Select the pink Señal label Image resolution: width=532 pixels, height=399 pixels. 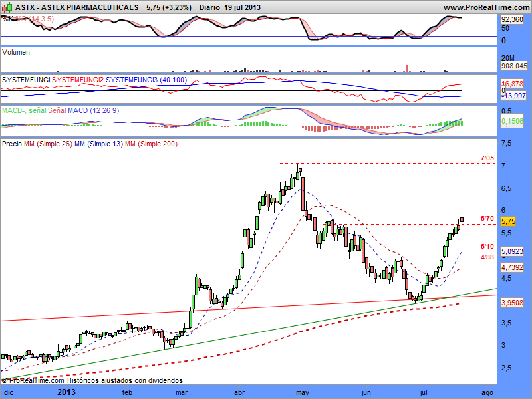pyautogui.click(x=57, y=110)
